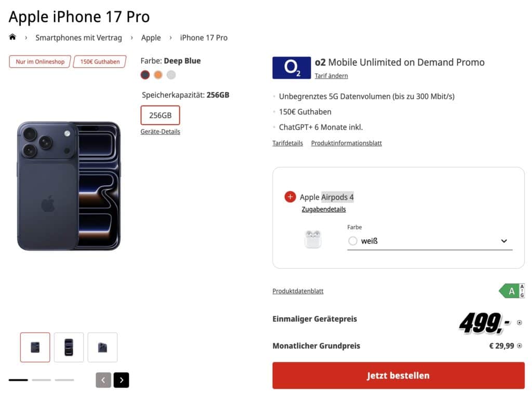
Task: Go to Apple breadcrumb item
Action: (x=151, y=38)
